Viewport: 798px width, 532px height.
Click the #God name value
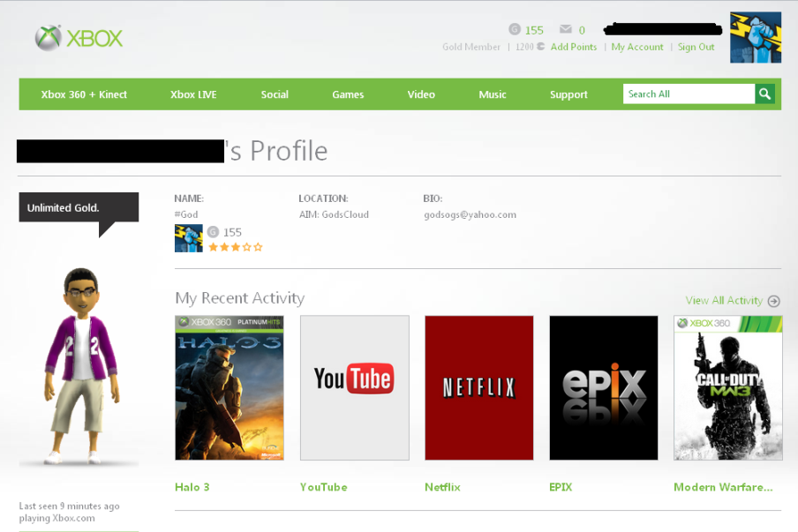186,214
